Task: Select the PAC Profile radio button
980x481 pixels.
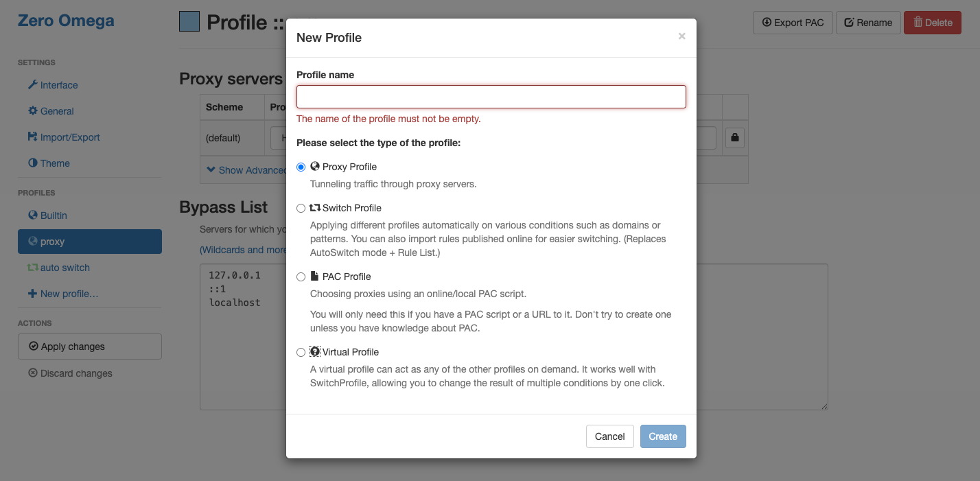Action: click(301, 277)
